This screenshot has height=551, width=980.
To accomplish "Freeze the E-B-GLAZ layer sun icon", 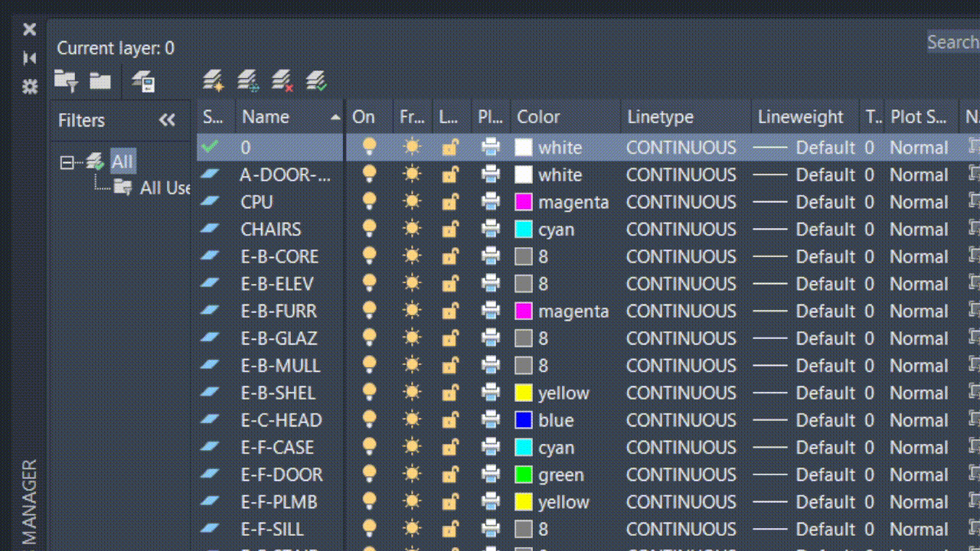I will pos(412,338).
